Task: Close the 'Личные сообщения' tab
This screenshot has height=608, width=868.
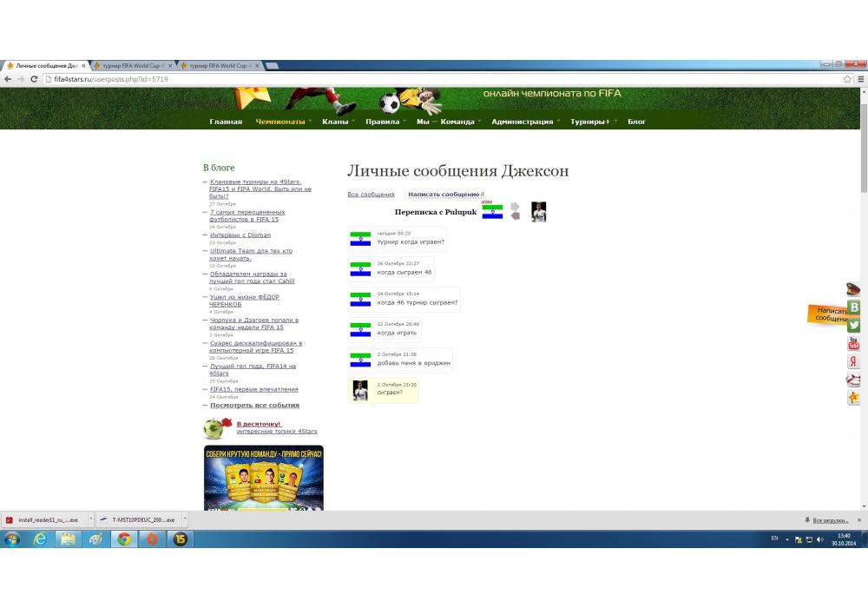Action: [83, 65]
